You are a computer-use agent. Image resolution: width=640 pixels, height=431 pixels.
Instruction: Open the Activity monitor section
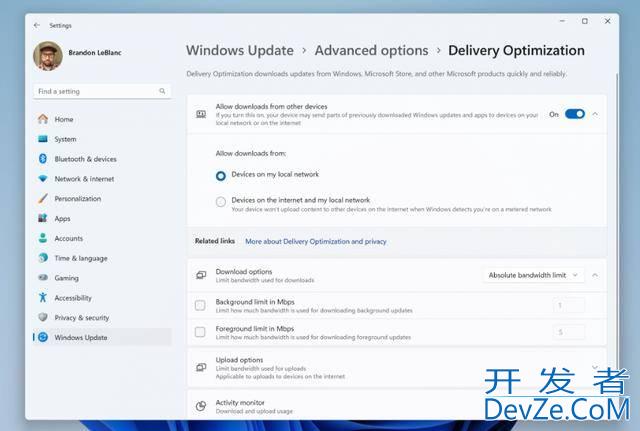(x=397, y=405)
